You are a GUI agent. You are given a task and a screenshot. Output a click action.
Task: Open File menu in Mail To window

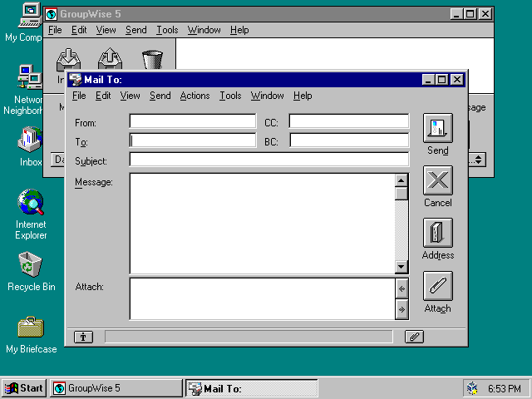click(x=79, y=96)
